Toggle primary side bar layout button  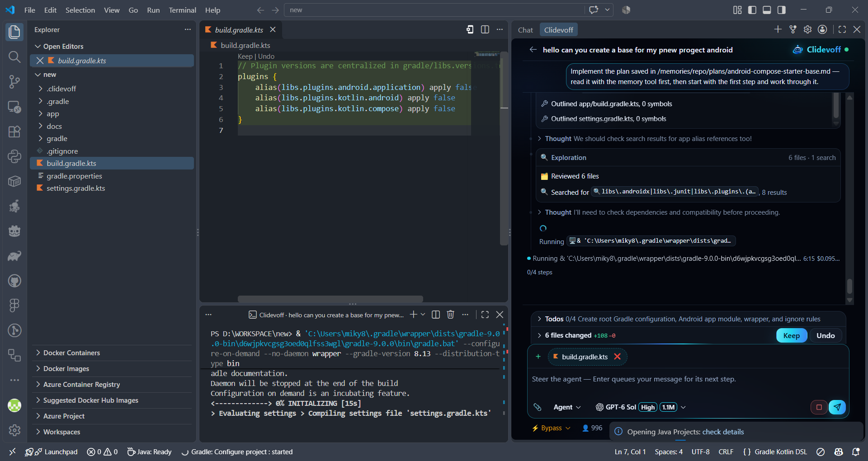coord(752,10)
